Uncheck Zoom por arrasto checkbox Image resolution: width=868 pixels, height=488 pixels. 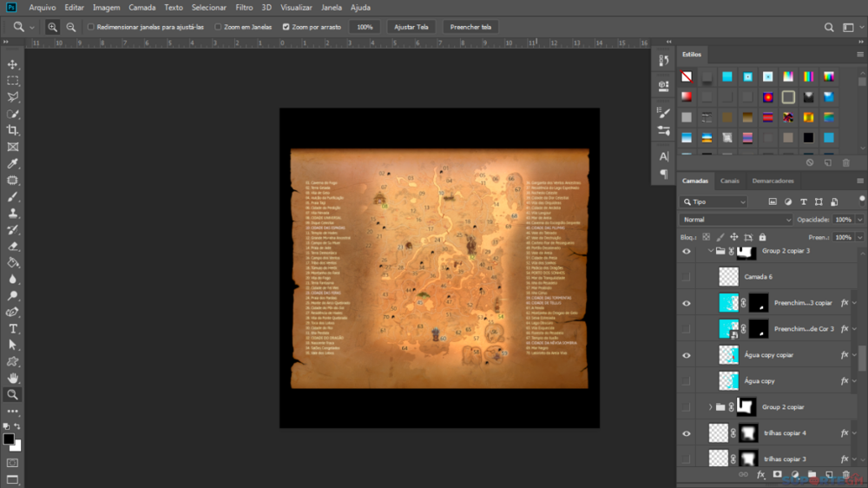(286, 27)
